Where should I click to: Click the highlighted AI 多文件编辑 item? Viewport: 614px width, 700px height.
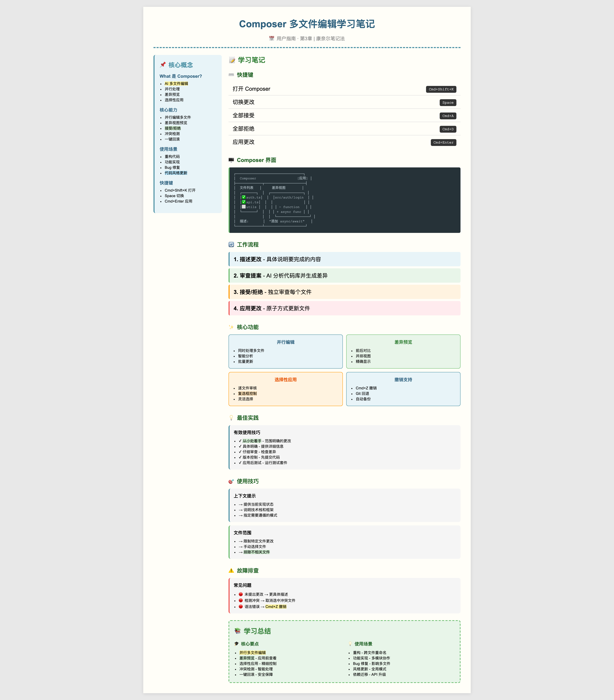pos(176,84)
